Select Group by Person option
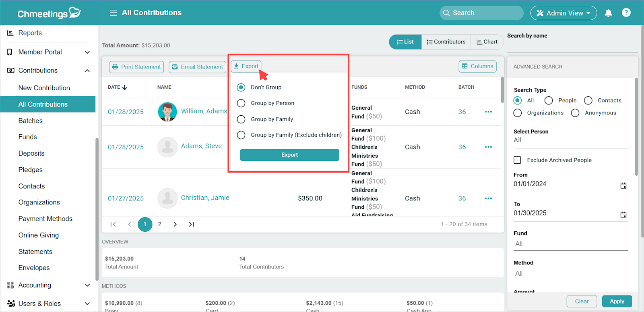Screen dimensions: 644x312 pos(241,103)
